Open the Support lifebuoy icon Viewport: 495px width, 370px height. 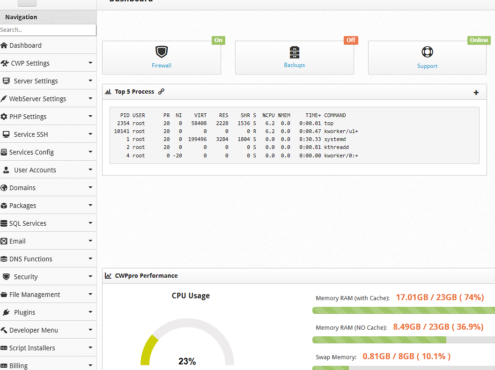tap(427, 52)
